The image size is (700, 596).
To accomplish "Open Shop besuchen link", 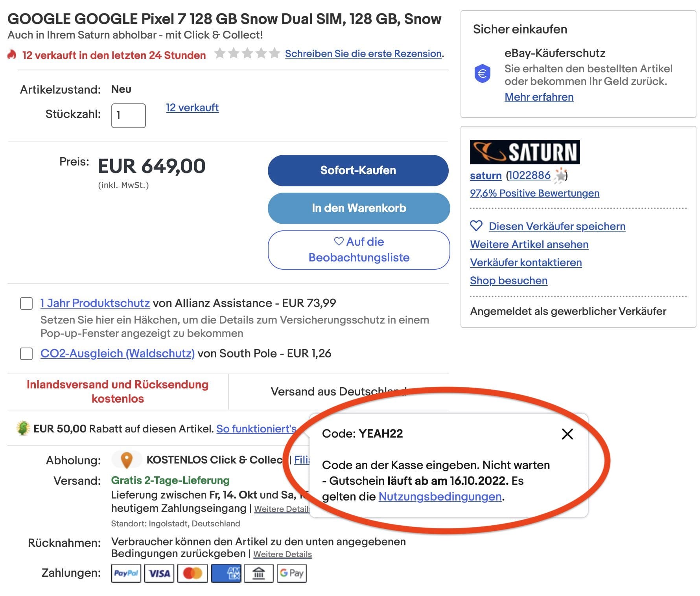I will (x=508, y=280).
